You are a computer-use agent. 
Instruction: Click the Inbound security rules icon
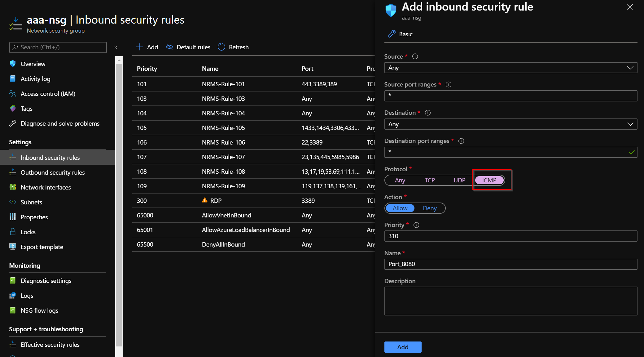click(13, 157)
